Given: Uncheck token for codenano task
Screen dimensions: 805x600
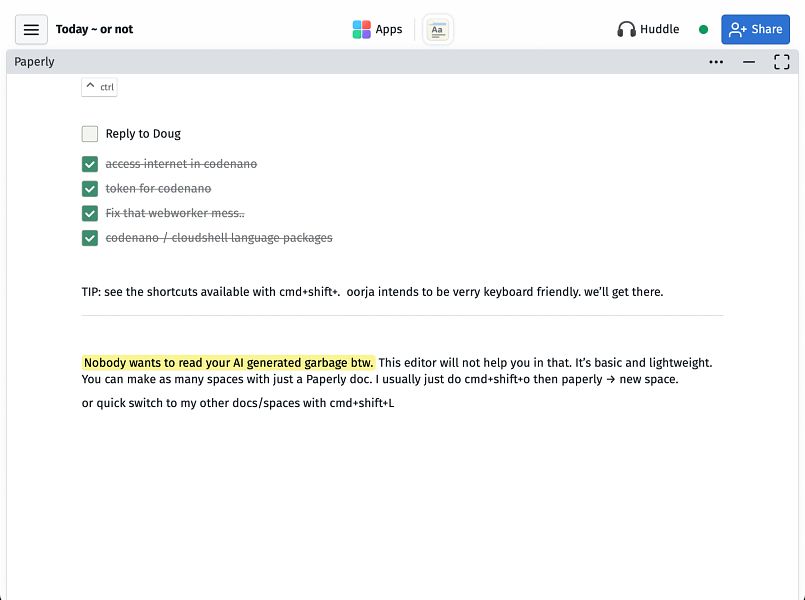Looking at the screenshot, I should (90, 189).
